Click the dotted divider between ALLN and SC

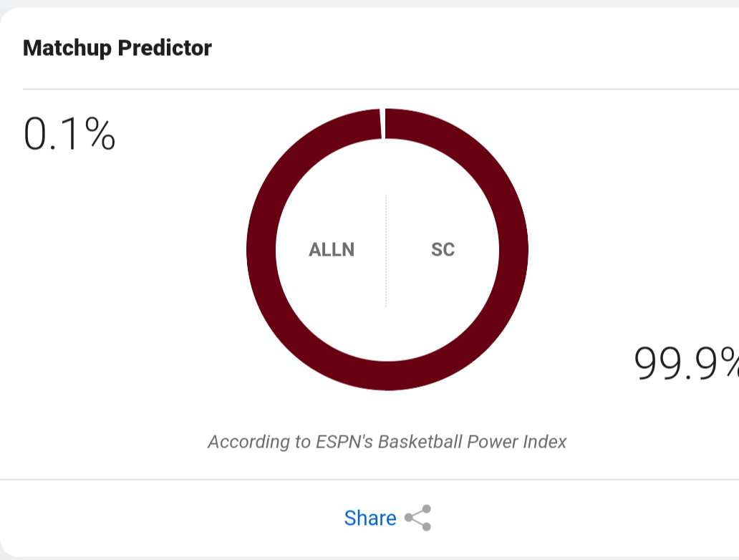(x=386, y=251)
